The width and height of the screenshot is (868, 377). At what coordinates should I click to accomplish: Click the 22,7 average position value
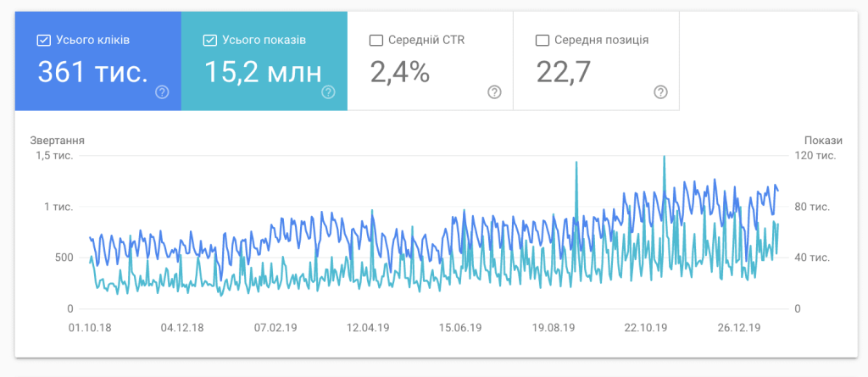563,72
